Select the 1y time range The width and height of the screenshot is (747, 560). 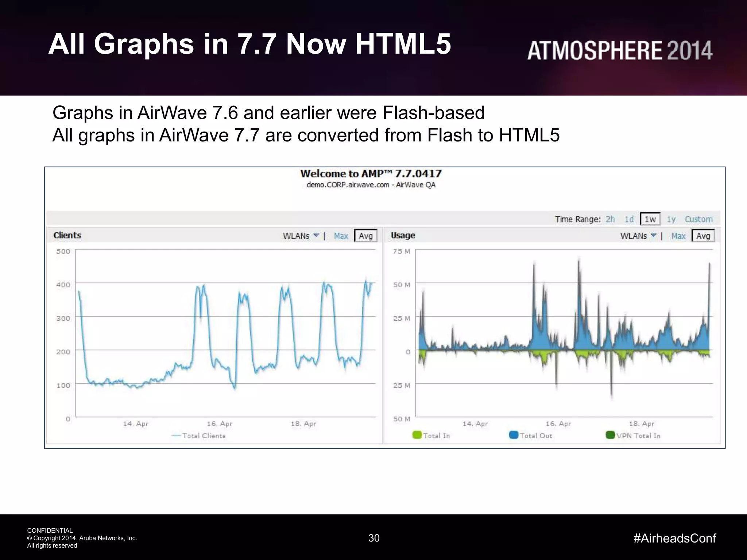(671, 219)
